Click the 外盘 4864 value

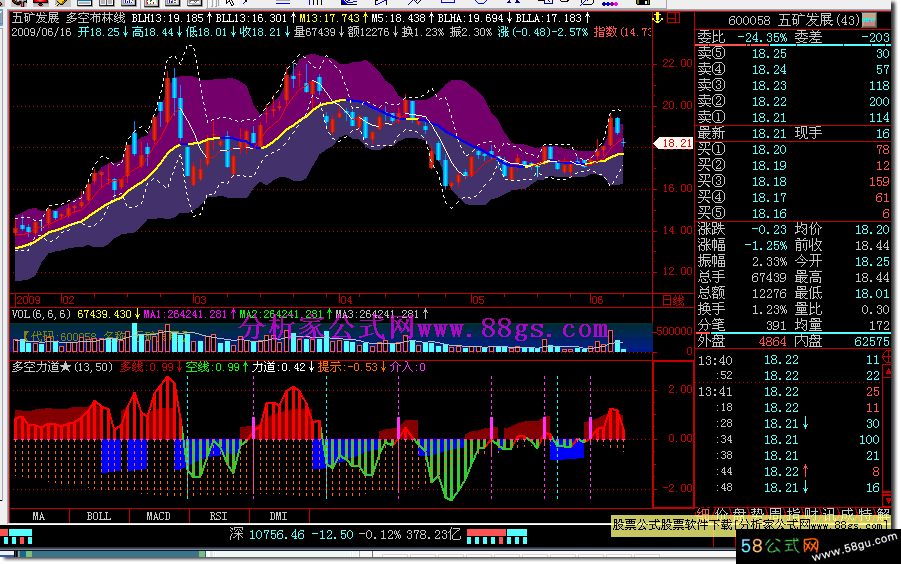[772, 341]
